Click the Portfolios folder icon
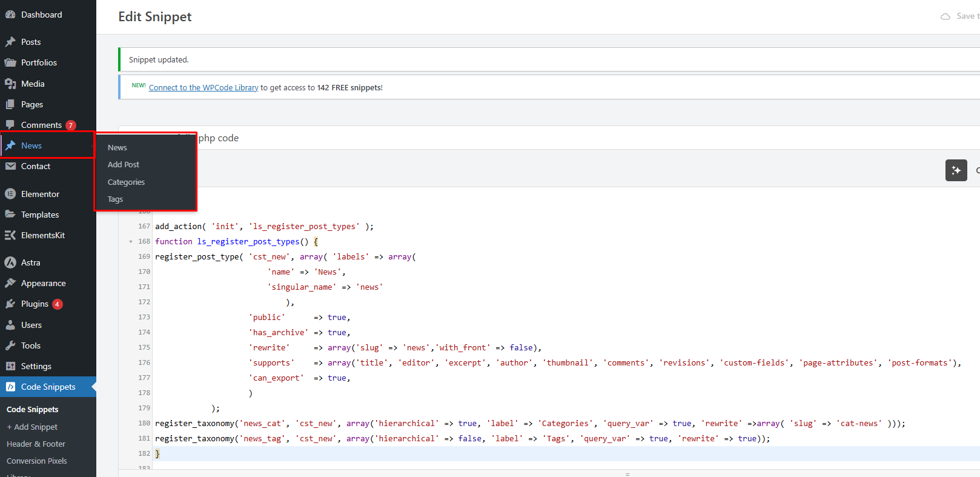Image resolution: width=980 pixels, height=477 pixels. pos(10,62)
